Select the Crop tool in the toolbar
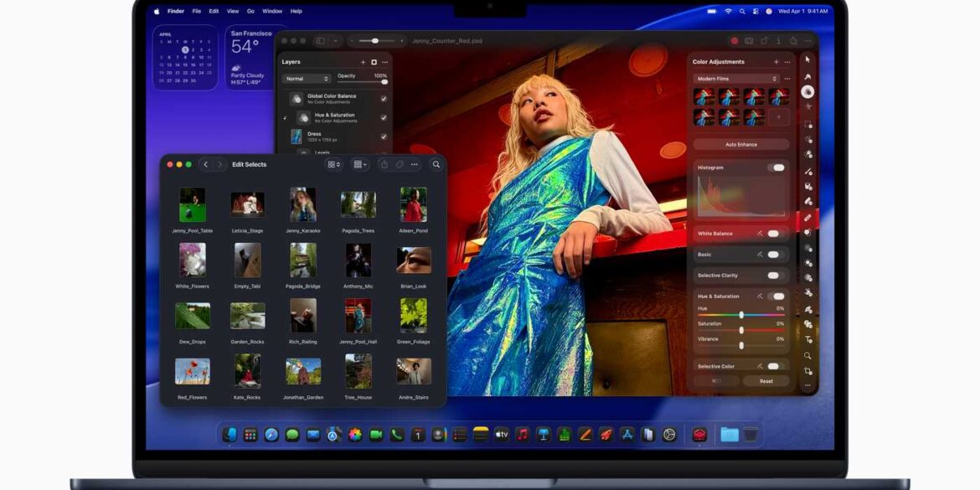 click(x=808, y=371)
